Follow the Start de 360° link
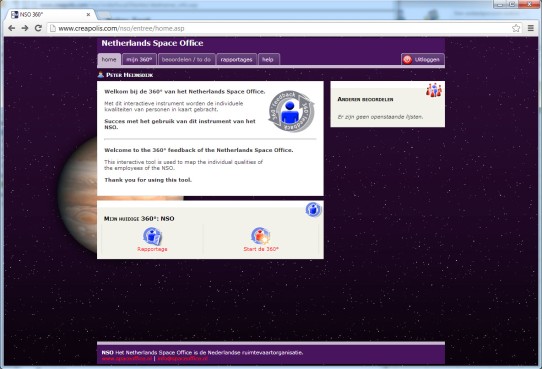 261,249
